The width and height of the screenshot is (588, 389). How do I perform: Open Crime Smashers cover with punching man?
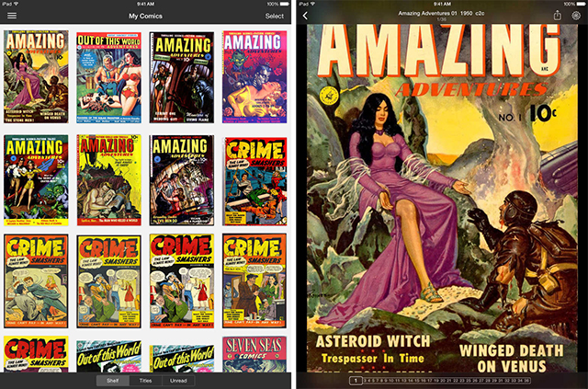pos(36,280)
